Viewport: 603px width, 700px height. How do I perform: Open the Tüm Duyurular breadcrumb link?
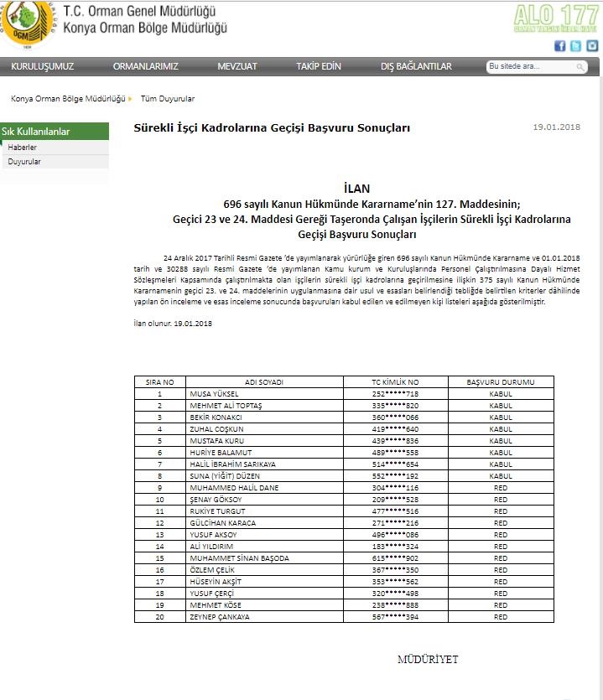tap(168, 99)
